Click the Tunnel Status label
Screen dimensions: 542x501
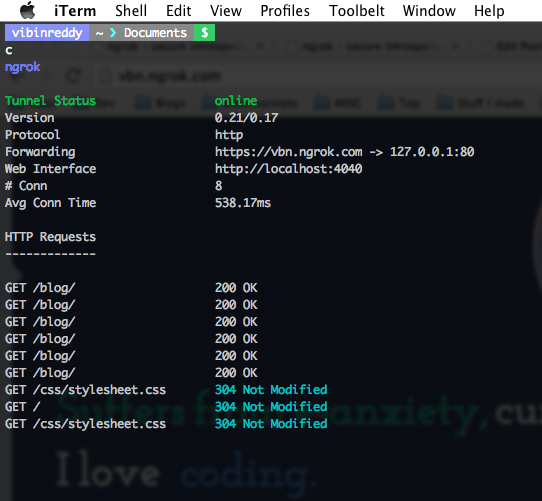[x=50, y=101]
